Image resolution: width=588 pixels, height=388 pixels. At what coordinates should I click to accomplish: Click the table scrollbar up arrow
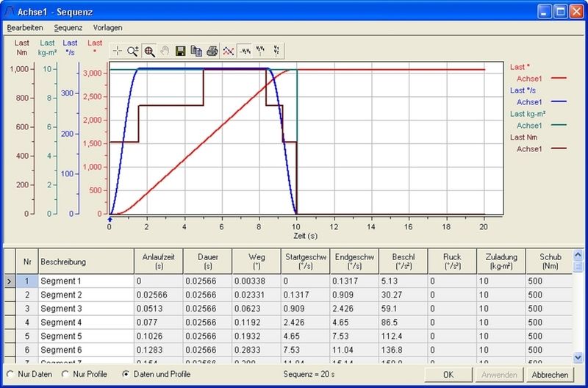(x=578, y=254)
